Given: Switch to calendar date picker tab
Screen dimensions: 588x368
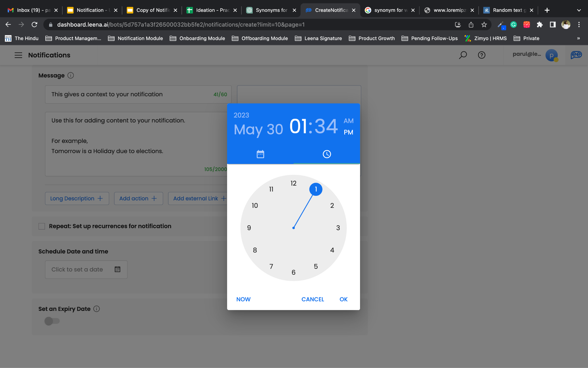Looking at the screenshot, I should coord(260,154).
